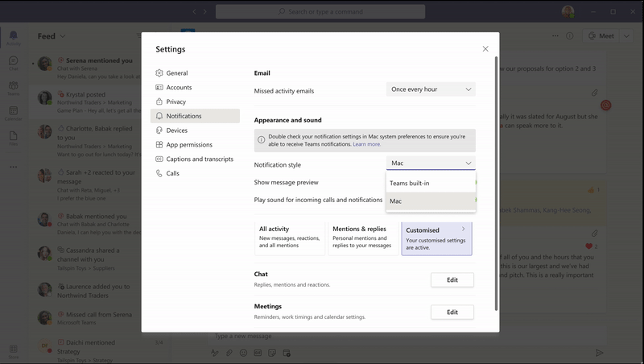Click the Attach file paperclip below message box
This screenshot has height=364, width=644.
point(229,353)
